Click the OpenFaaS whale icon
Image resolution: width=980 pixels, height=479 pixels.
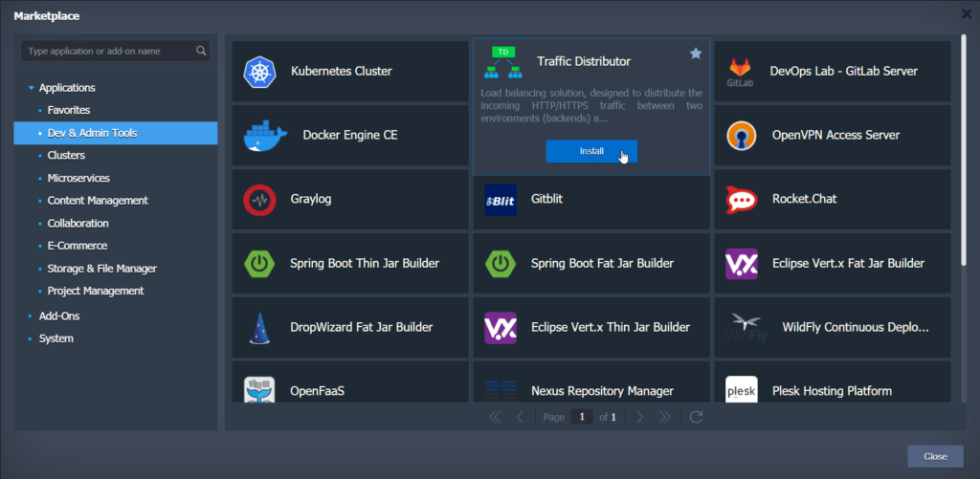pyautogui.click(x=259, y=390)
